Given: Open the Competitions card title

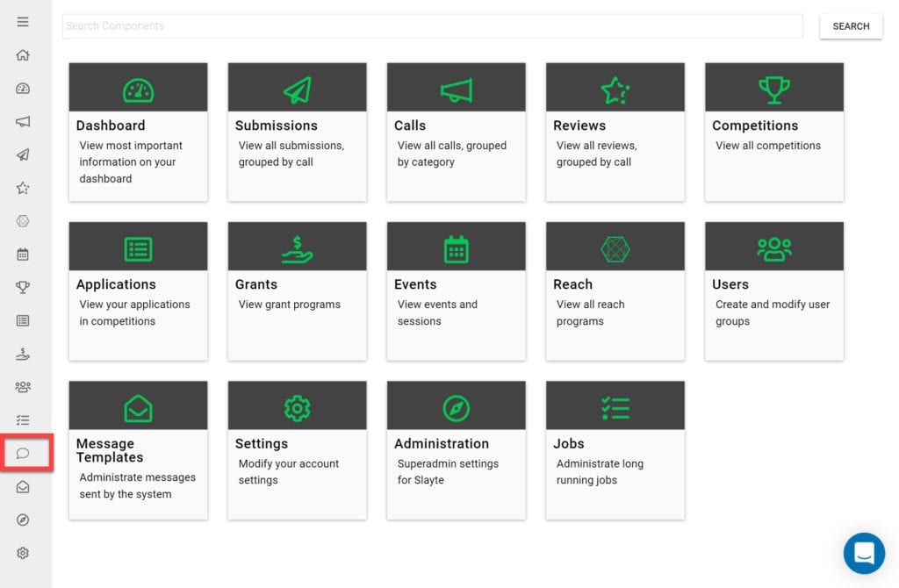Looking at the screenshot, I should [755, 125].
